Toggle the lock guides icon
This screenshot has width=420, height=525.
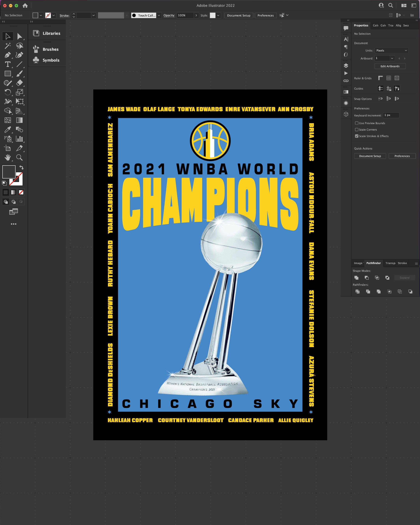tap(389, 88)
